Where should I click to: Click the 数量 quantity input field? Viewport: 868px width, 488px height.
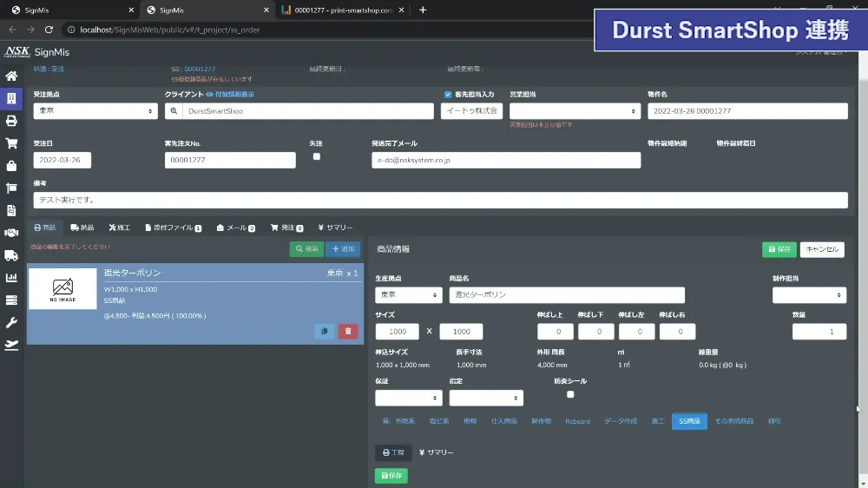click(x=819, y=332)
